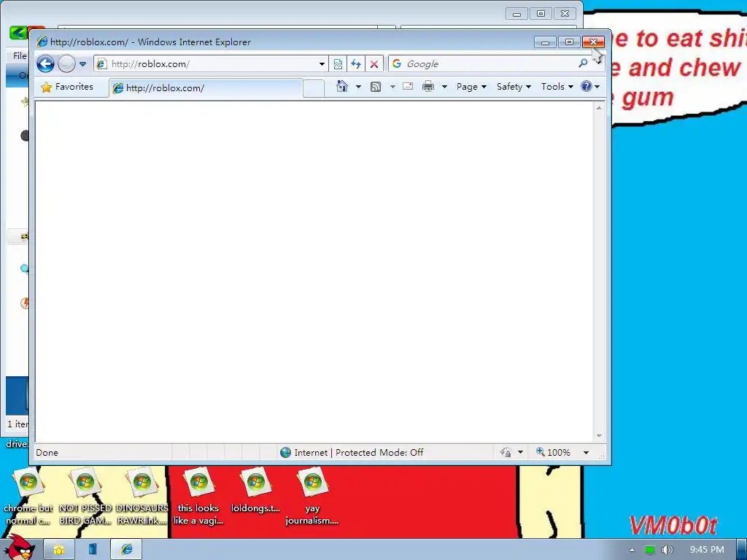Click the Google search box
The image size is (747, 560).
click(482, 64)
